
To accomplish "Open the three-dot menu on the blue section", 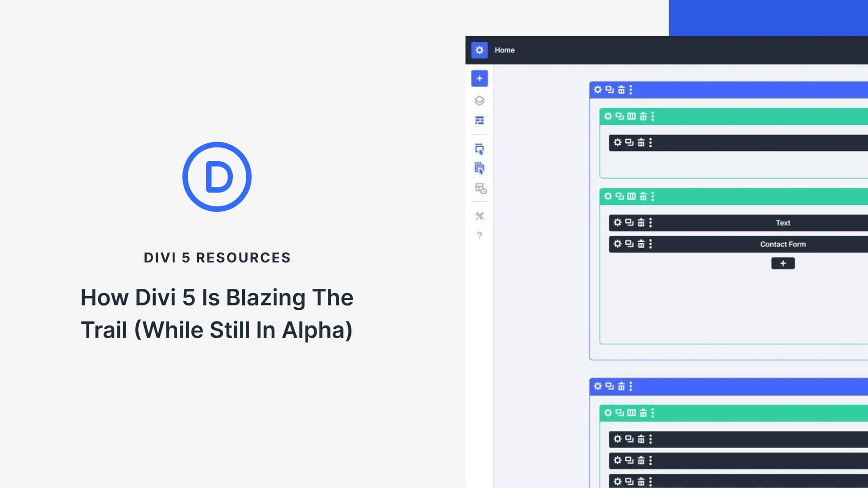I will [x=630, y=89].
